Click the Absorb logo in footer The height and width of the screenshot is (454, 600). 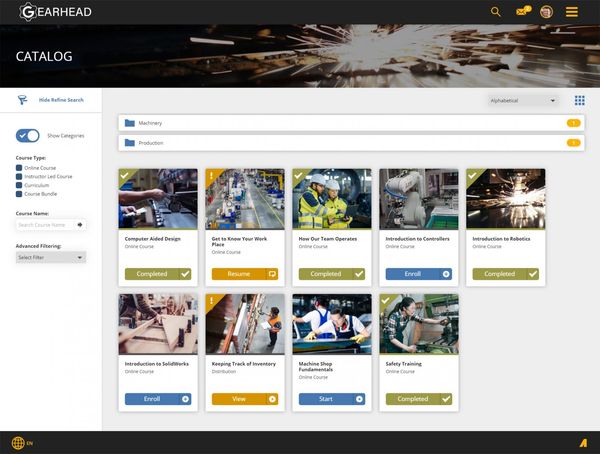tap(583, 443)
